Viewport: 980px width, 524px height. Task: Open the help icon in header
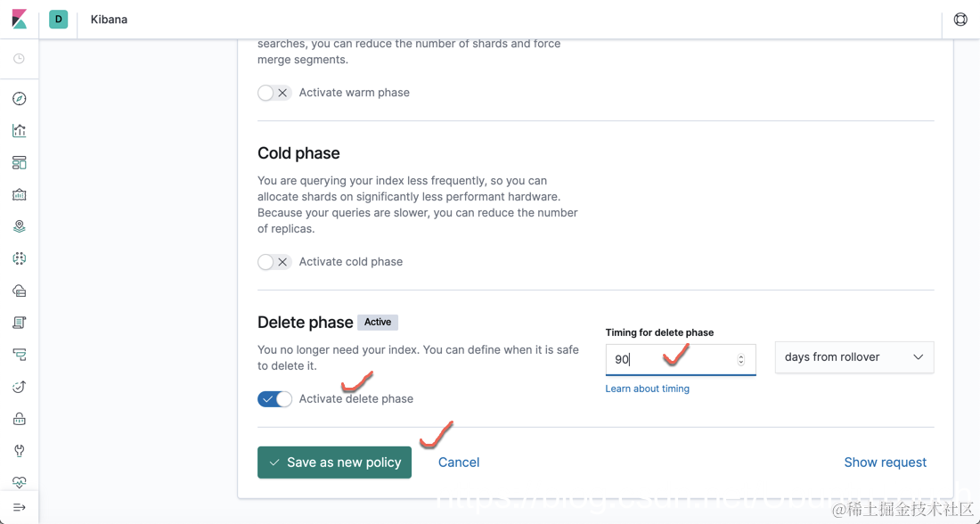[x=960, y=20]
